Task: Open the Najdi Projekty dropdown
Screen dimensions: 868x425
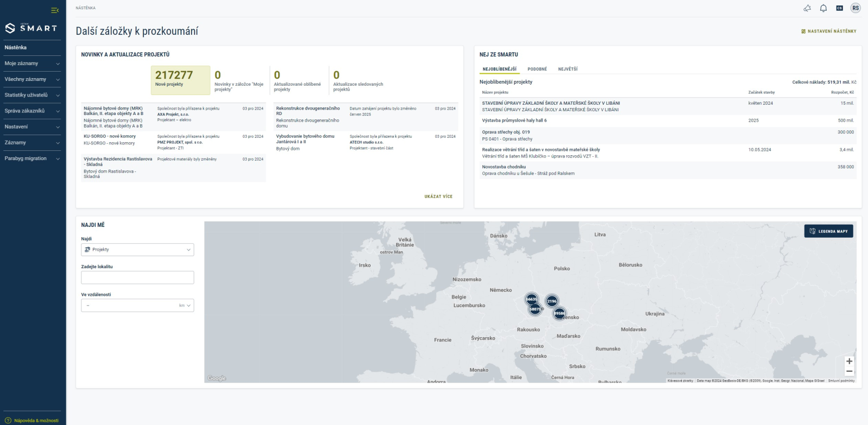Action: (137, 250)
